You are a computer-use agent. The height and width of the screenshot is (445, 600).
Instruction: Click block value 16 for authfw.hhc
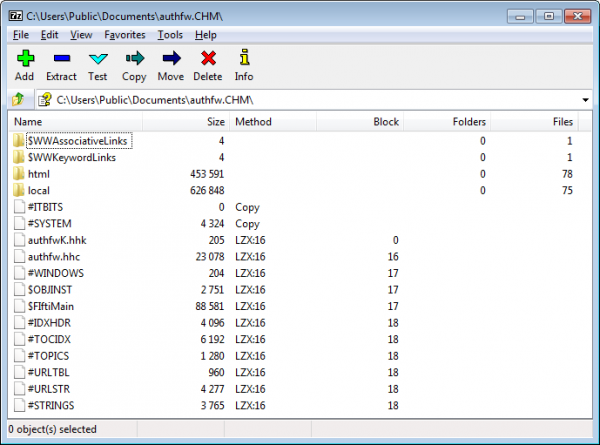393,257
